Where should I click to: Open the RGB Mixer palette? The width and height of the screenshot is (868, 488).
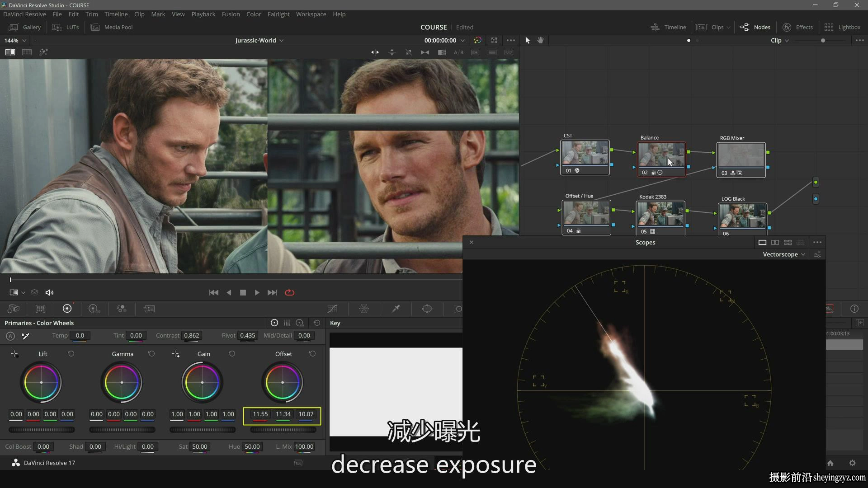[x=122, y=309]
